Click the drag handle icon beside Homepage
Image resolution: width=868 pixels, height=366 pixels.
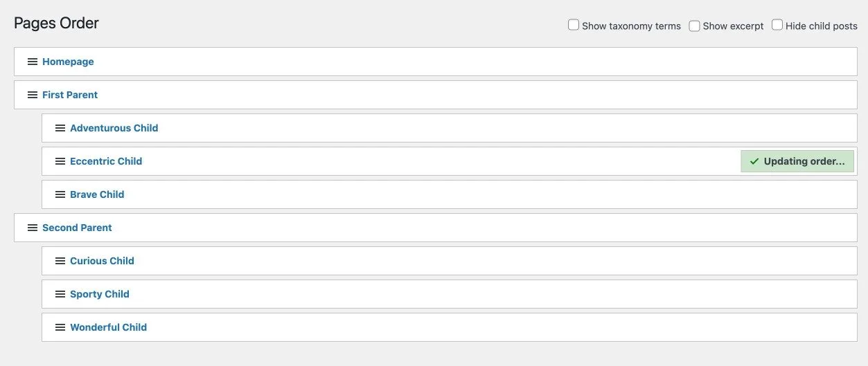tap(32, 62)
